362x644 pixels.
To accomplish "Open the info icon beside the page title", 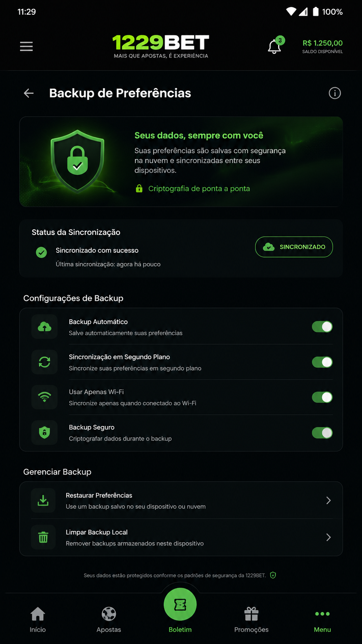I will (x=335, y=93).
